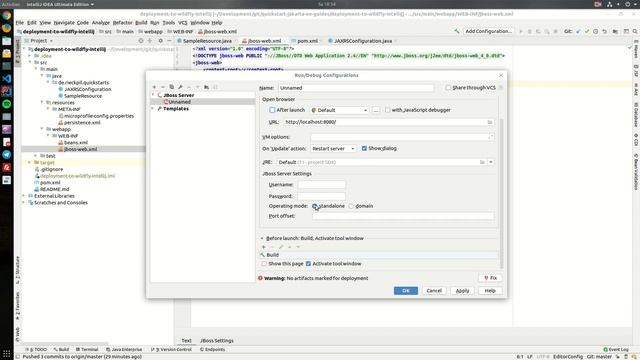Show applications grid in dock

tap(7, 353)
